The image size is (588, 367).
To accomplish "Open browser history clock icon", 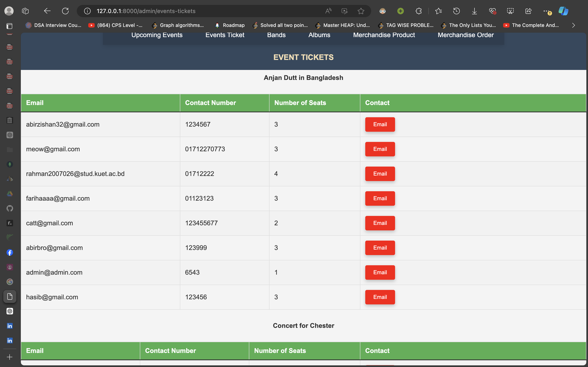I will point(456,11).
